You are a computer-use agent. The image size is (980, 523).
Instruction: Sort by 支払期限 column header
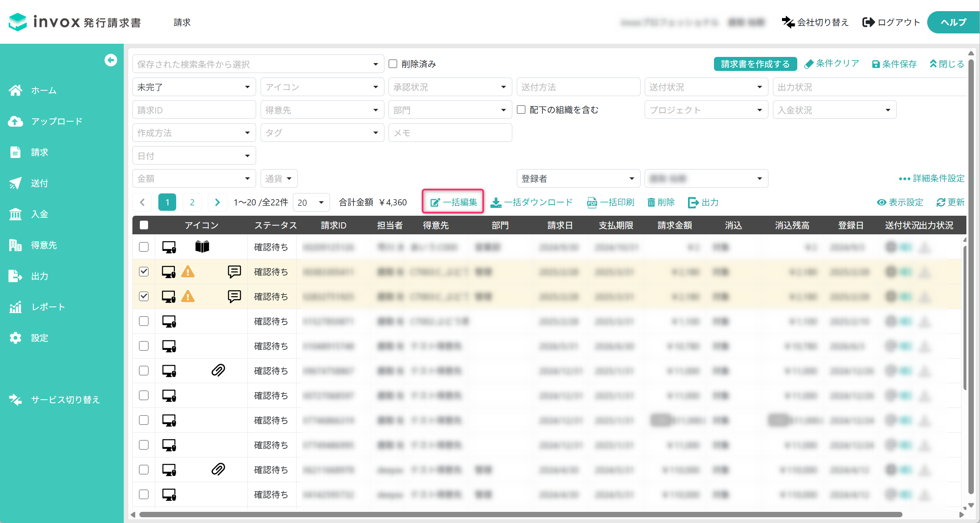616,225
